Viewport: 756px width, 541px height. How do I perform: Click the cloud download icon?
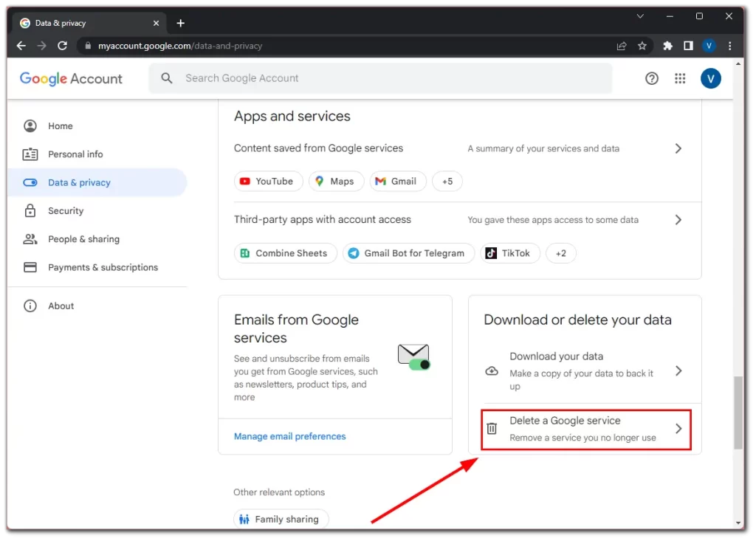pyautogui.click(x=491, y=371)
